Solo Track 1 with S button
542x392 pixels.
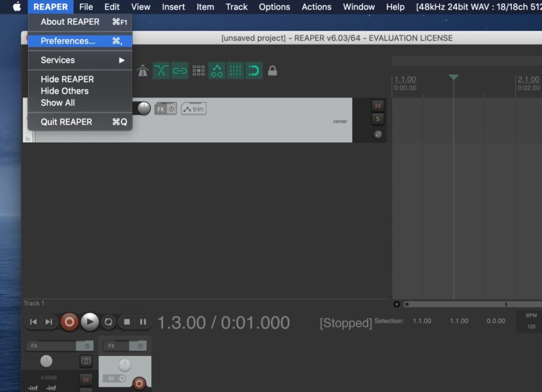click(x=377, y=119)
